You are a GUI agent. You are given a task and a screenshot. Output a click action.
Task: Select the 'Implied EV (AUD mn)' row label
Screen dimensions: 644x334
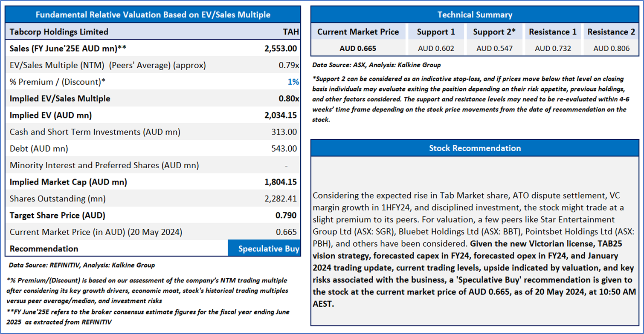pos(50,115)
